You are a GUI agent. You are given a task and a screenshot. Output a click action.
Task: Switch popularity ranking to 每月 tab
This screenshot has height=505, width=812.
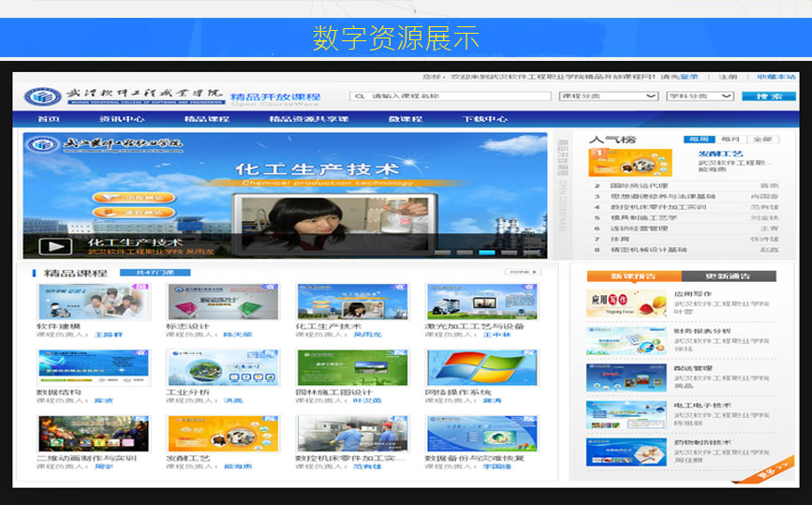(731, 140)
